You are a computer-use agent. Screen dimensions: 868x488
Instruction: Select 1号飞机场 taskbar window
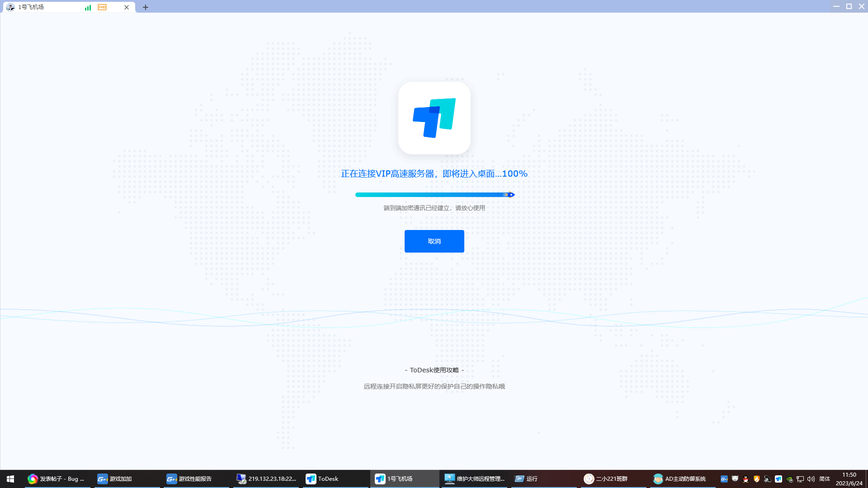click(x=405, y=479)
